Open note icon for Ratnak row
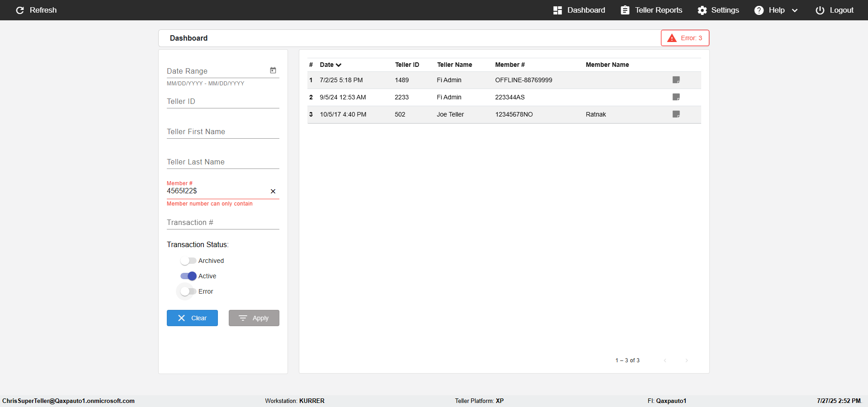The image size is (868, 407). pyautogui.click(x=676, y=114)
